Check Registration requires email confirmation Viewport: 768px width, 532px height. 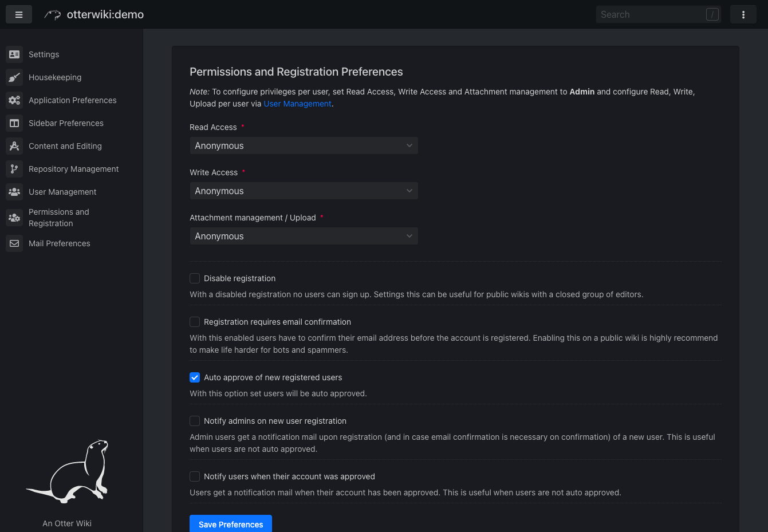click(x=195, y=322)
